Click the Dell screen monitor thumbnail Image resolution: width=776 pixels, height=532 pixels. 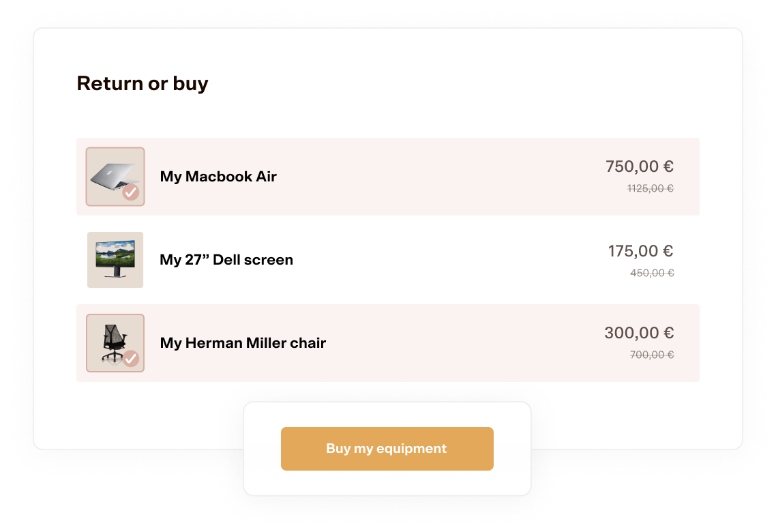[115, 260]
